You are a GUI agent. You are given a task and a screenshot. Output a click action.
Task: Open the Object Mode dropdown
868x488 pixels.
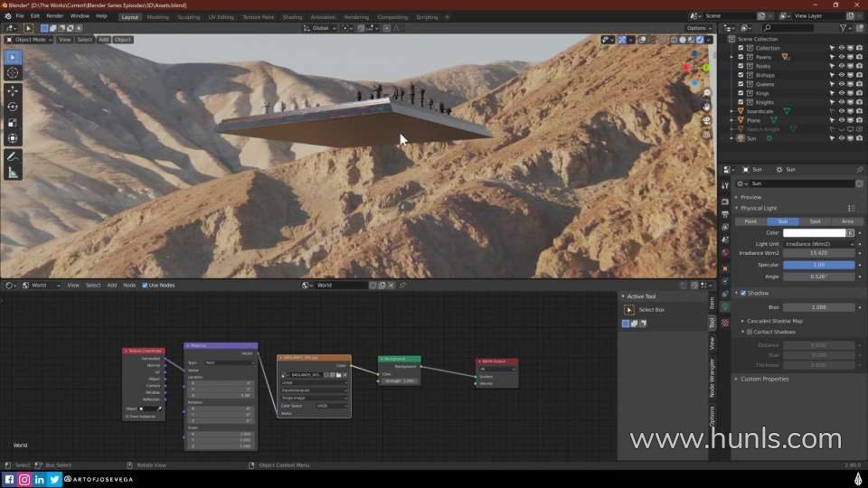(30, 40)
